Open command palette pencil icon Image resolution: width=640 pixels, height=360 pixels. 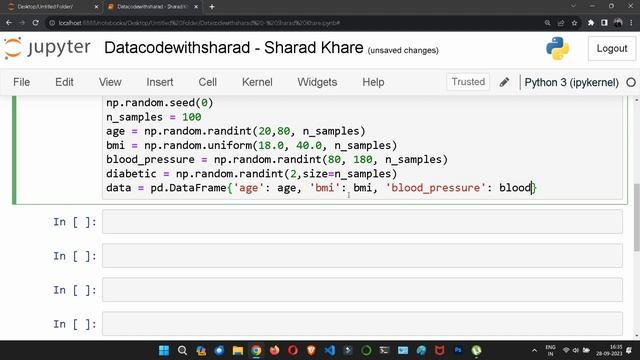504,82
